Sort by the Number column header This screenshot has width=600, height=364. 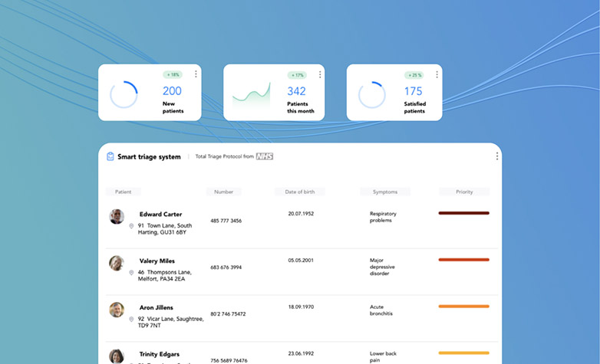pos(223,192)
